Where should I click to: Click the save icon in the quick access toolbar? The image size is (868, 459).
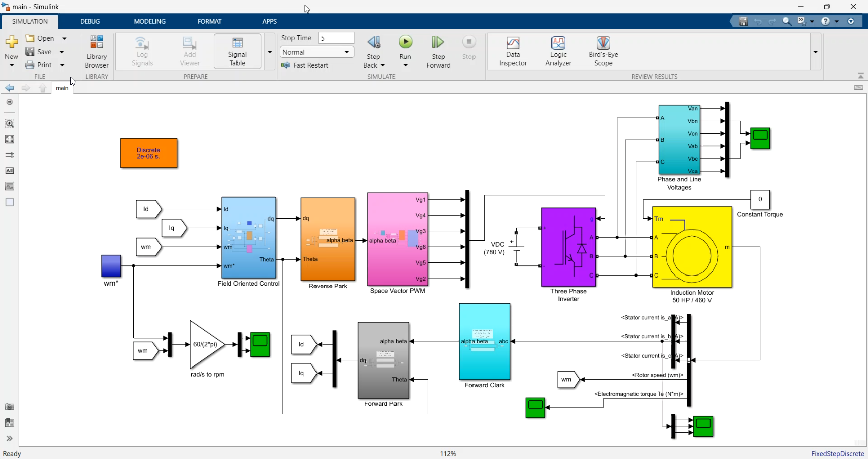pos(743,21)
